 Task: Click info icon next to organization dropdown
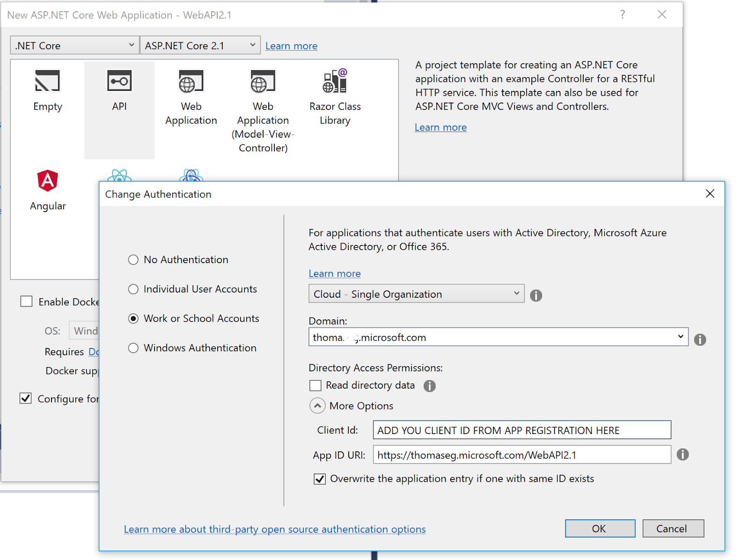pyautogui.click(x=536, y=295)
